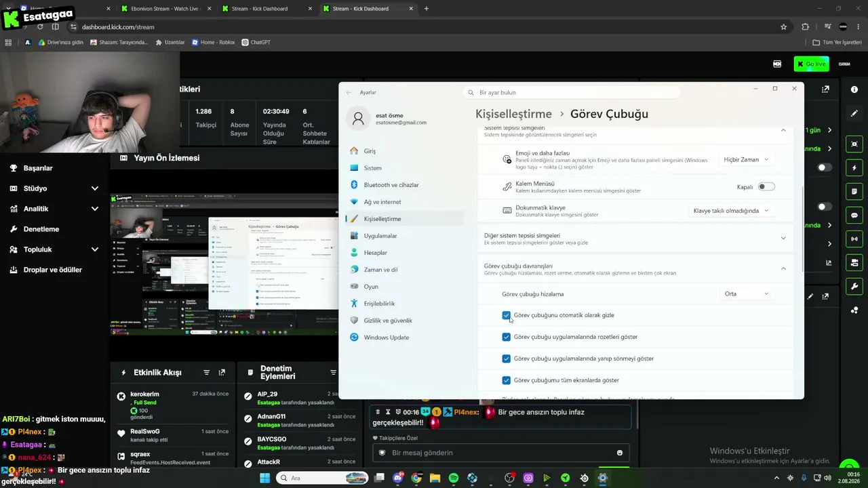The width and height of the screenshot is (868, 488).
Task: Open Home - Roblox bookmark
Action: coord(213,42)
